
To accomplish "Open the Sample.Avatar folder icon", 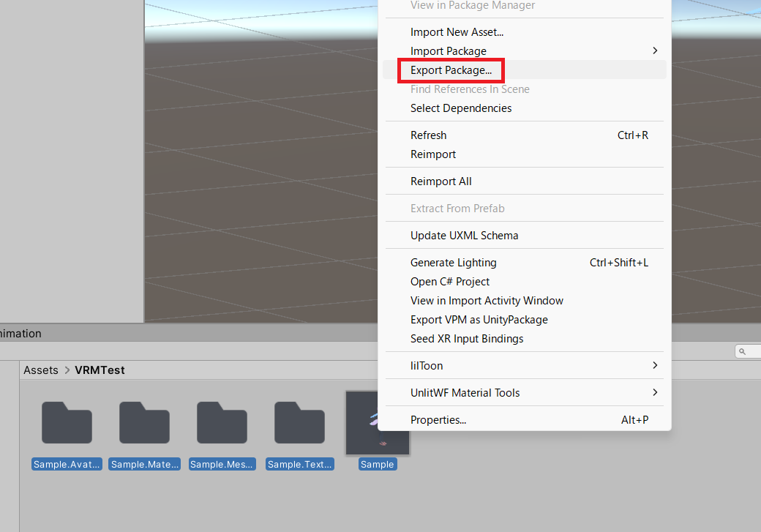I will tap(67, 422).
